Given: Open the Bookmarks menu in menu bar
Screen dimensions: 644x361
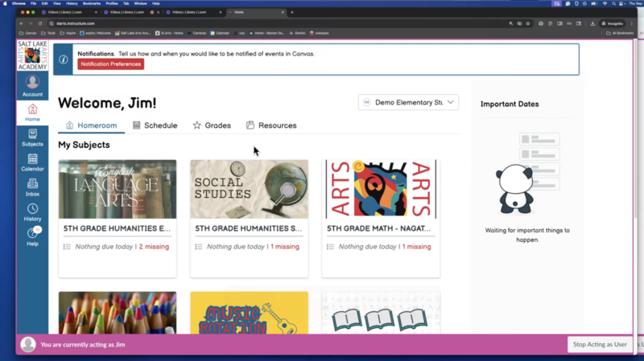Looking at the screenshot, I should point(92,3).
